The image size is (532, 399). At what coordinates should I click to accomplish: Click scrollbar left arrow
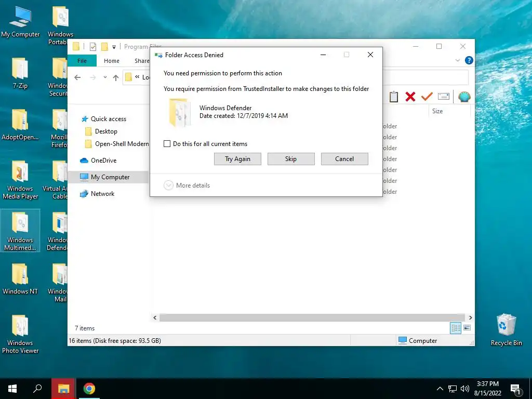tap(155, 317)
